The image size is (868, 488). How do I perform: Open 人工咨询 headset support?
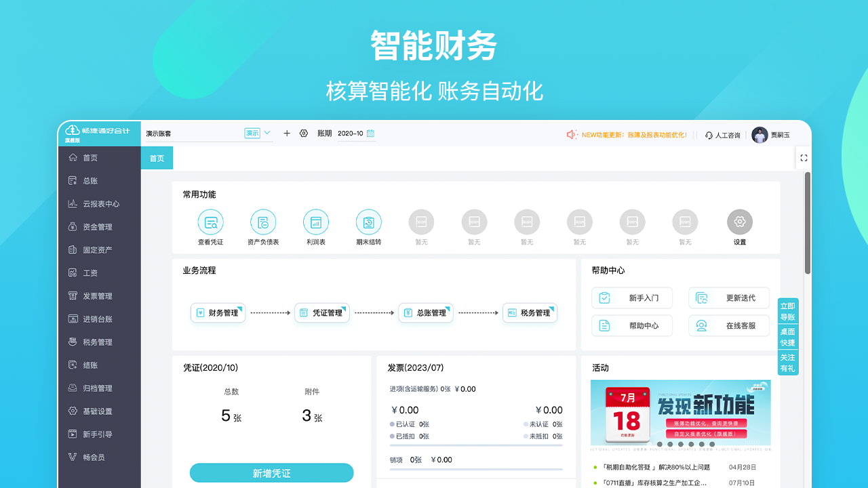pos(723,135)
